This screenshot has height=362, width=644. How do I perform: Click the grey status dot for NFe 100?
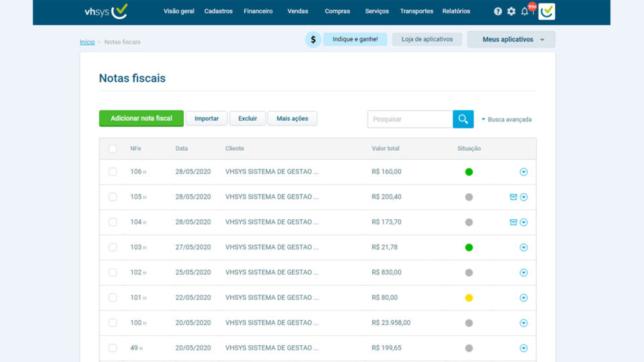click(469, 323)
